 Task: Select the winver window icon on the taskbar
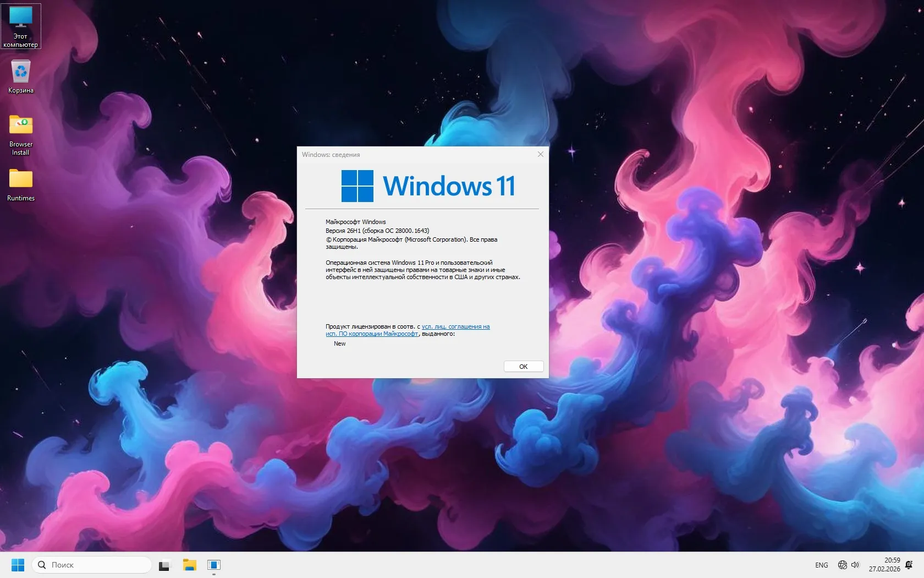[x=214, y=565]
